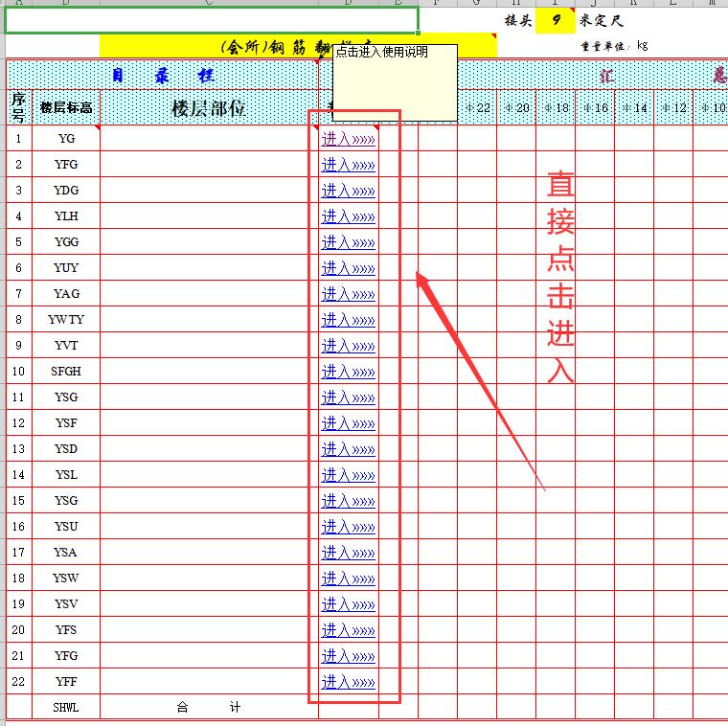Click the 进入 link for YFF
728x726 pixels.
click(x=348, y=682)
